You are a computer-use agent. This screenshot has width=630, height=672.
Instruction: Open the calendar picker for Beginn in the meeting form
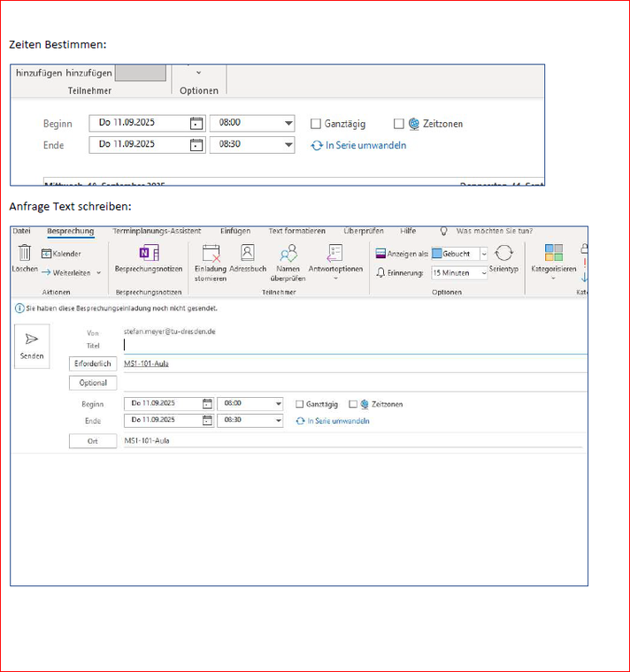pyautogui.click(x=208, y=404)
